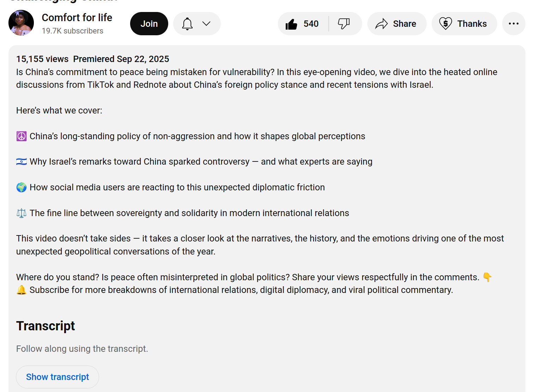
Task: Click the globe emoji in description
Action: [x=22, y=187]
